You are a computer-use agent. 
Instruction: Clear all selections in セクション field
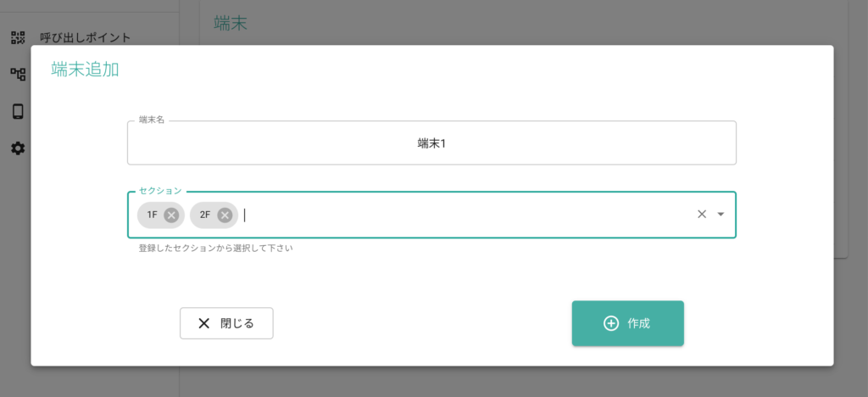(x=702, y=215)
